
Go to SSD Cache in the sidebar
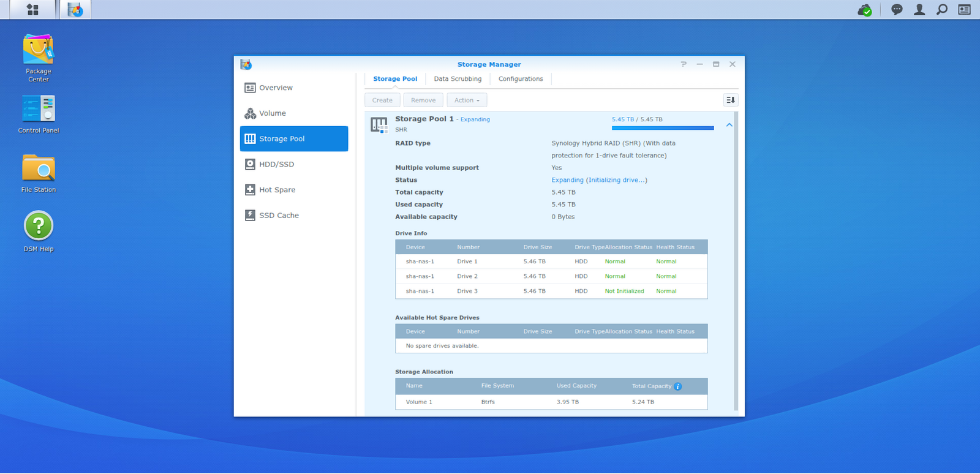click(294, 216)
